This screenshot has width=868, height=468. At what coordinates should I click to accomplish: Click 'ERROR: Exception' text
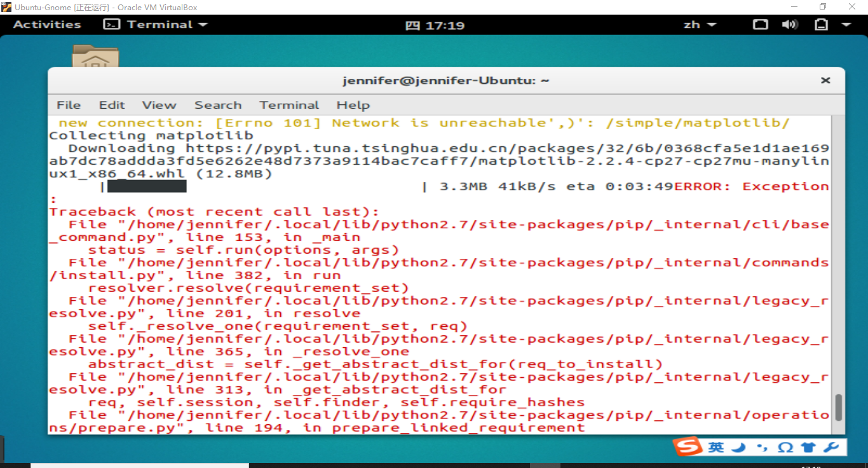(x=752, y=186)
